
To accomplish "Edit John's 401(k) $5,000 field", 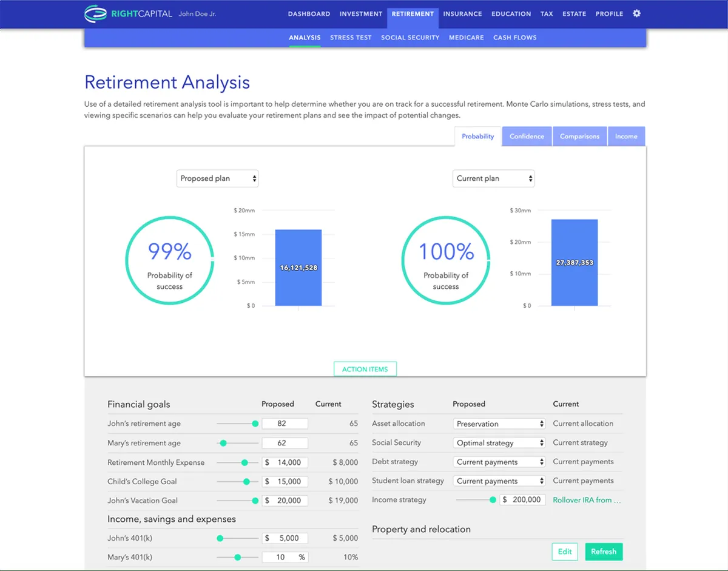I will tap(285, 538).
